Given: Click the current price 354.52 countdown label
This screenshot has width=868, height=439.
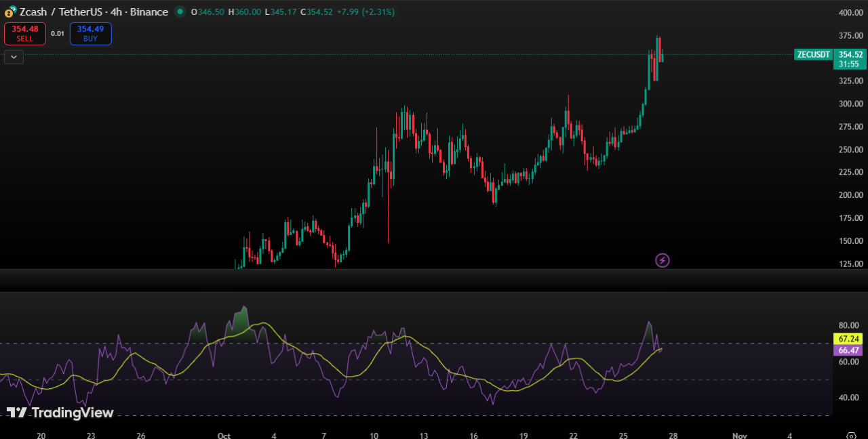Looking at the screenshot, I should tap(850, 59).
